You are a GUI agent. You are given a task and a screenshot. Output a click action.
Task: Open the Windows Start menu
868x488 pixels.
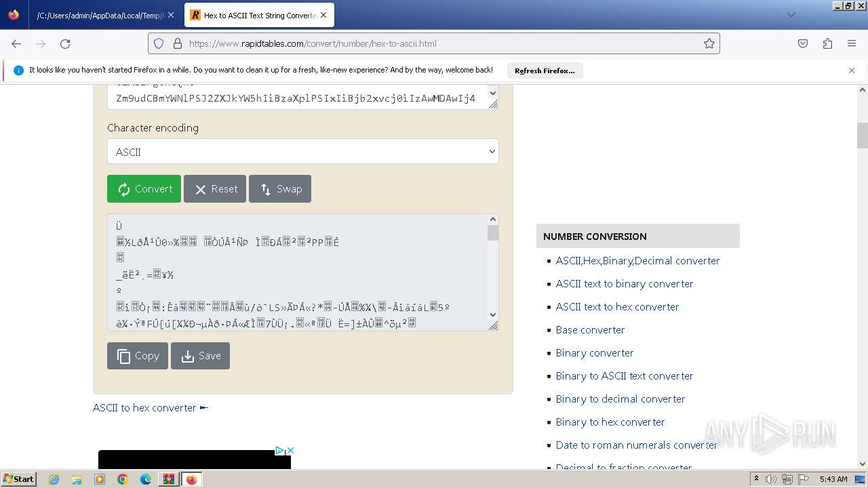pyautogui.click(x=18, y=479)
